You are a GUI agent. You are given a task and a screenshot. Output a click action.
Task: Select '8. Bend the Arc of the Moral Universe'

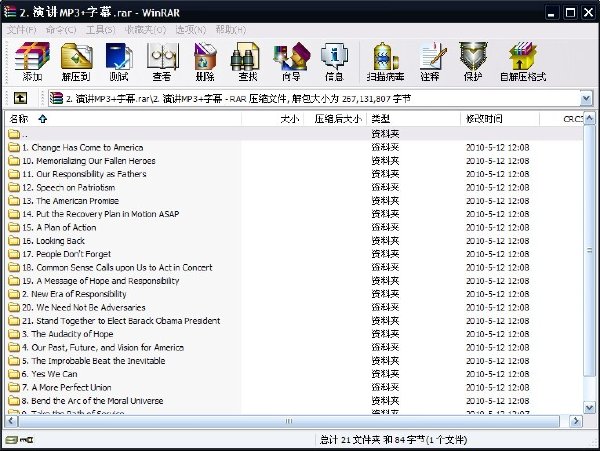pyautogui.click(x=93, y=401)
